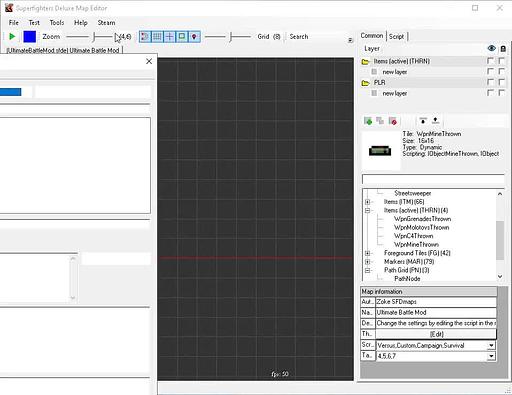Click the map author field Zoke SFDmaps
This screenshot has height=395, width=512.
point(436,302)
